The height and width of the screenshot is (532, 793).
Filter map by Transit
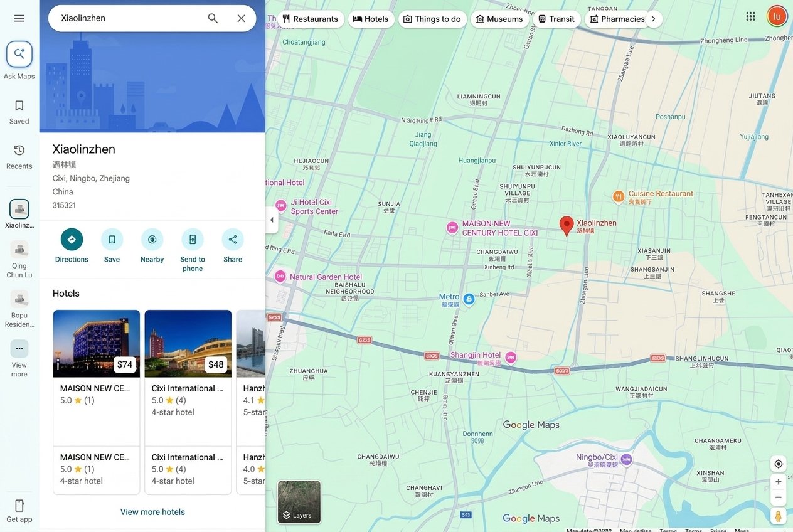[x=556, y=19]
